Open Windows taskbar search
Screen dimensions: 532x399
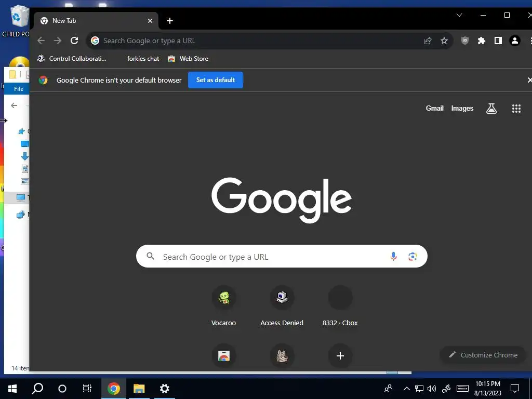tap(37, 389)
